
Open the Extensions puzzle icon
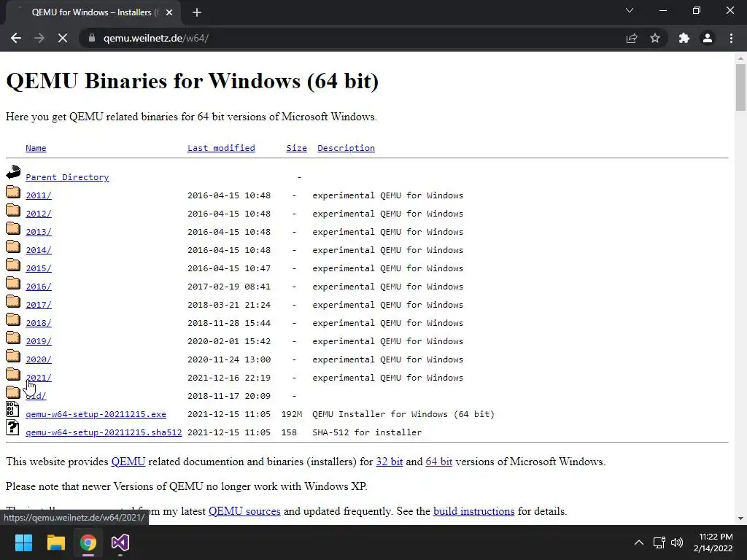(684, 38)
